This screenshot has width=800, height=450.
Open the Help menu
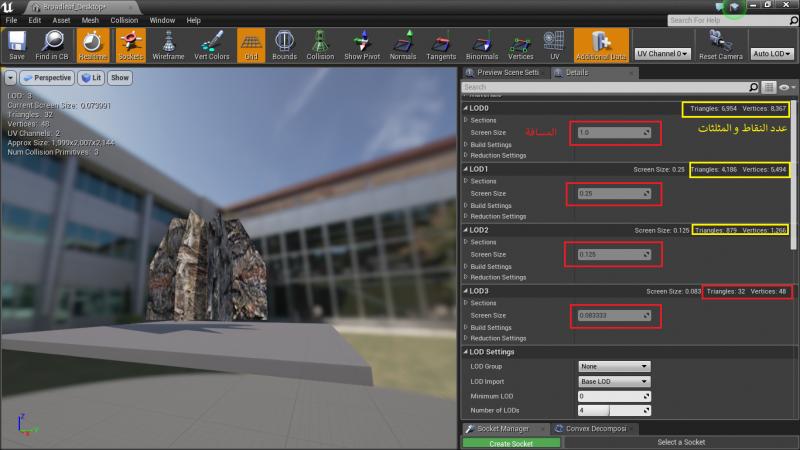click(193, 20)
